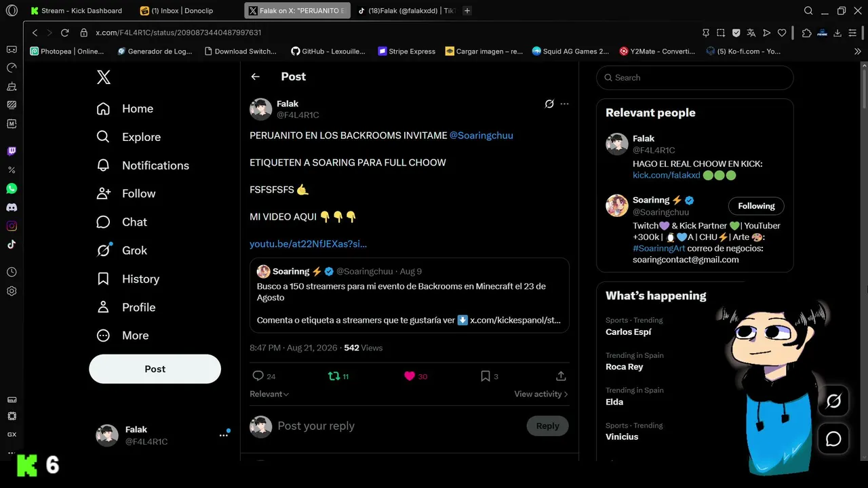Open Grok in X navigation
The image size is (868, 488).
(122, 251)
